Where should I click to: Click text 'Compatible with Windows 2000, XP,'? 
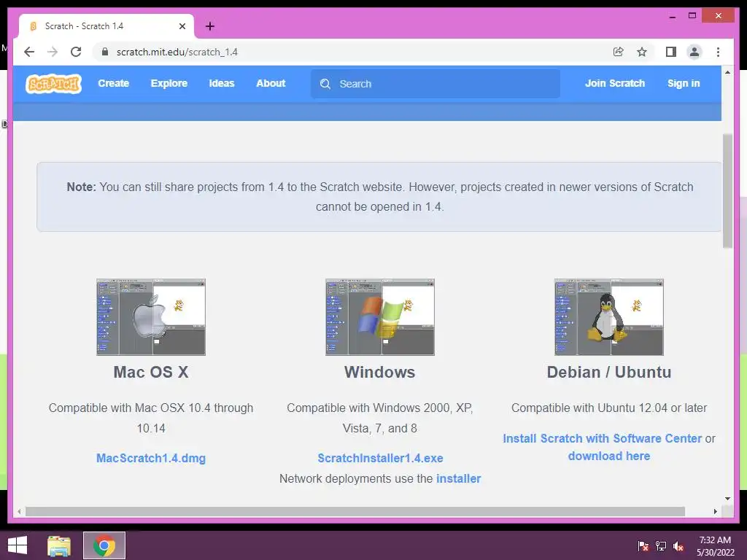pyautogui.click(x=379, y=408)
